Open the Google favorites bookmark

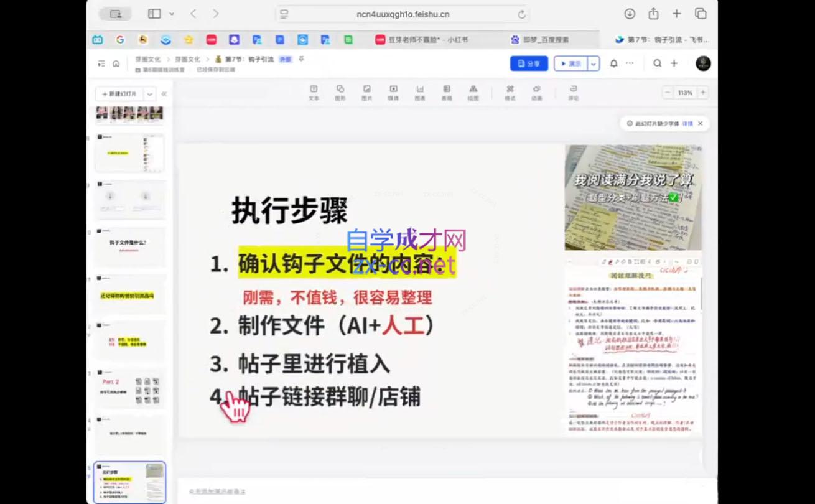120,39
